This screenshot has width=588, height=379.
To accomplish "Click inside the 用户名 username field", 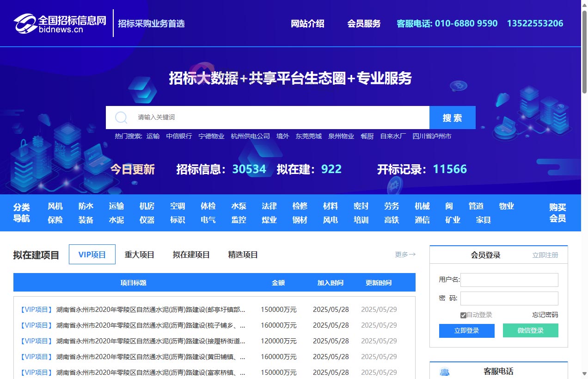I will [x=509, y=280].
